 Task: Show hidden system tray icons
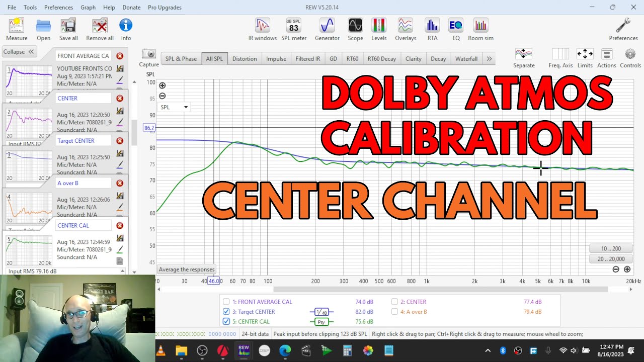(x=488, y=350)
